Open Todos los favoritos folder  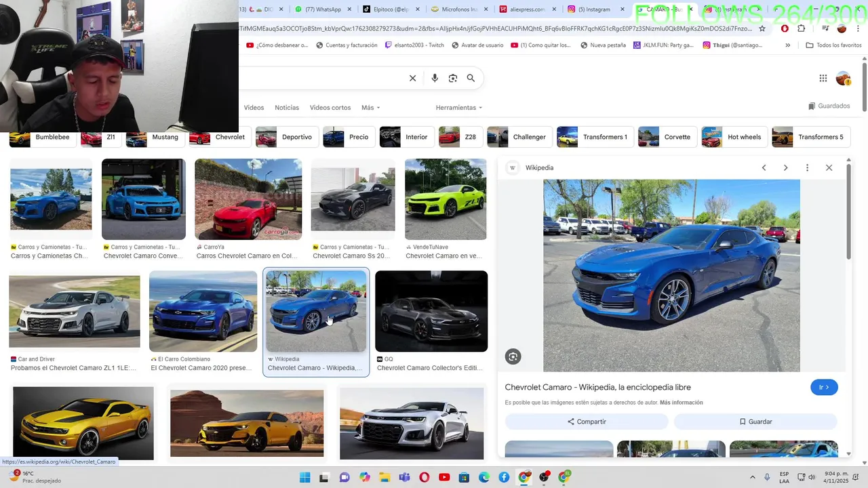pyautogui.click(x=833, y=45)
